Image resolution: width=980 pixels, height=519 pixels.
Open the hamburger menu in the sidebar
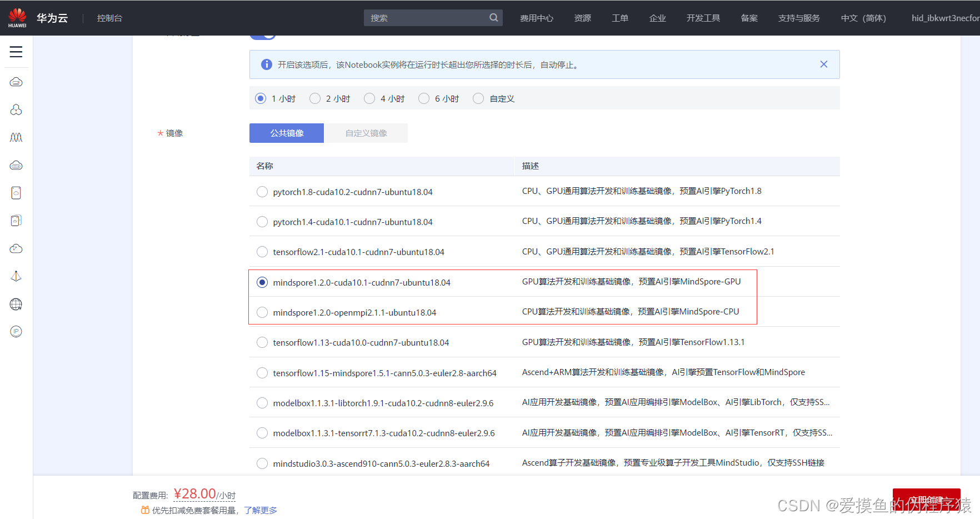[16, 52]
